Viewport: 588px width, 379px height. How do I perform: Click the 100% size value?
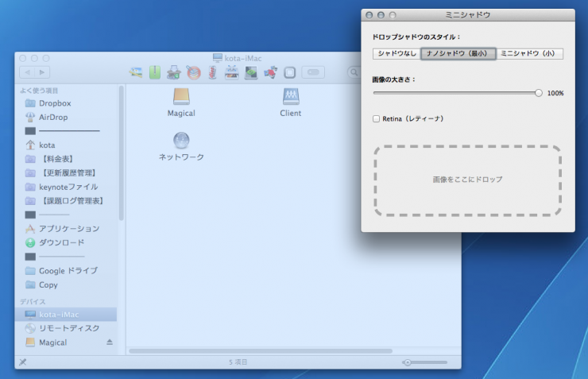click(555, 93)
